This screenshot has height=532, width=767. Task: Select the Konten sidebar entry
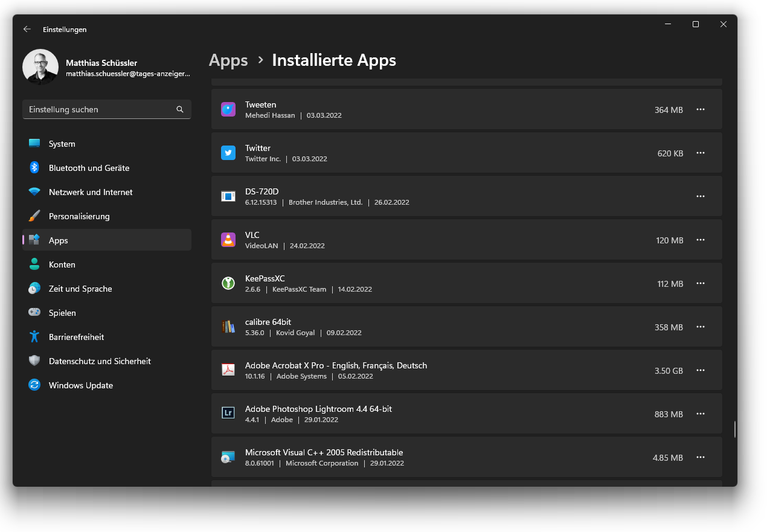107,264
